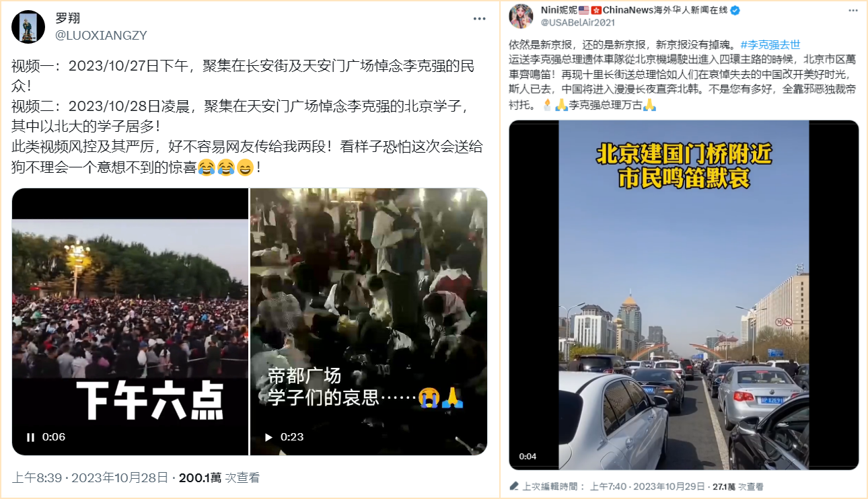Open hashtag #李克强去世

[770, 45]
